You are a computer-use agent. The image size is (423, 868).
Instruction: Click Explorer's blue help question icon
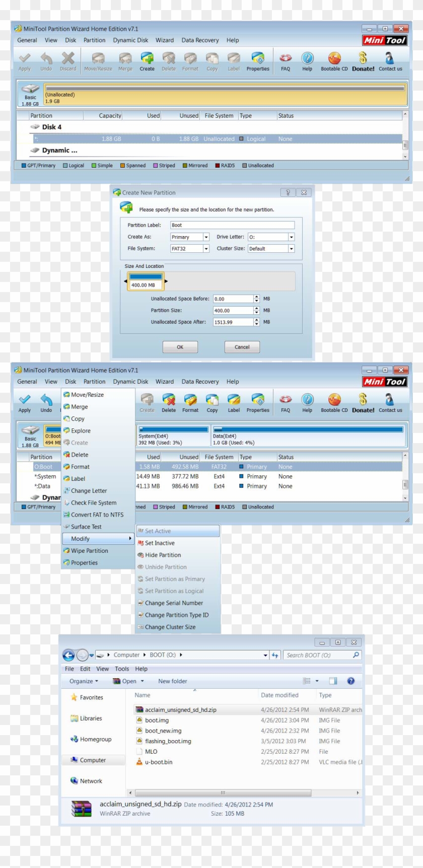coord(351,681)
